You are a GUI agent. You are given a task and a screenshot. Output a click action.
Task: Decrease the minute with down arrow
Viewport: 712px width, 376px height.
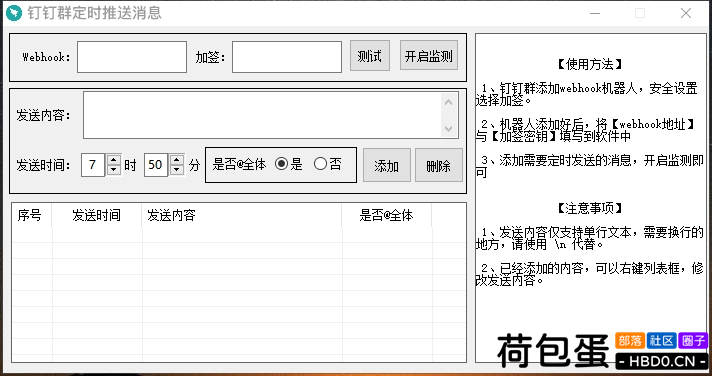(177, 170)
